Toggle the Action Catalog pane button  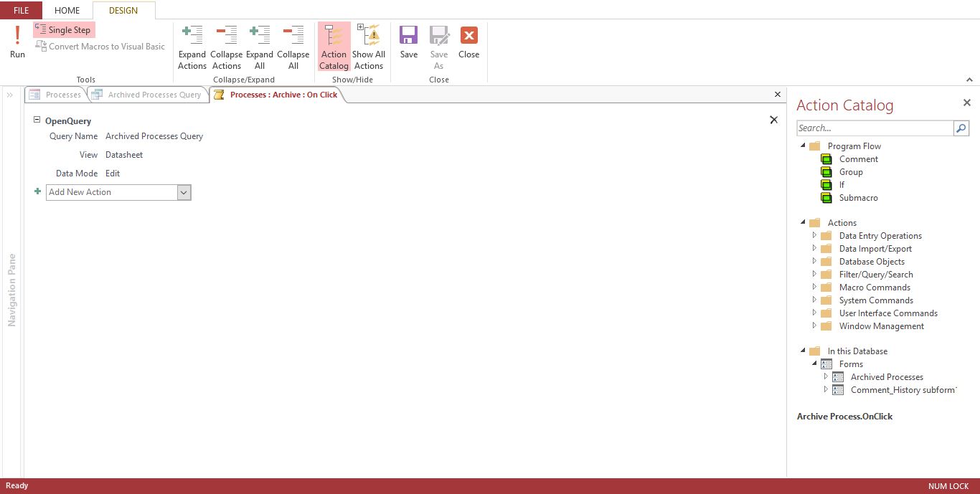(x=334, y=47)
